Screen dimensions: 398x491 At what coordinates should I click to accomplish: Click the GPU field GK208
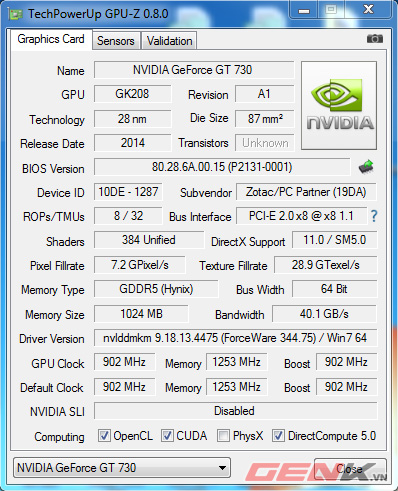click(x=132, y=94)
